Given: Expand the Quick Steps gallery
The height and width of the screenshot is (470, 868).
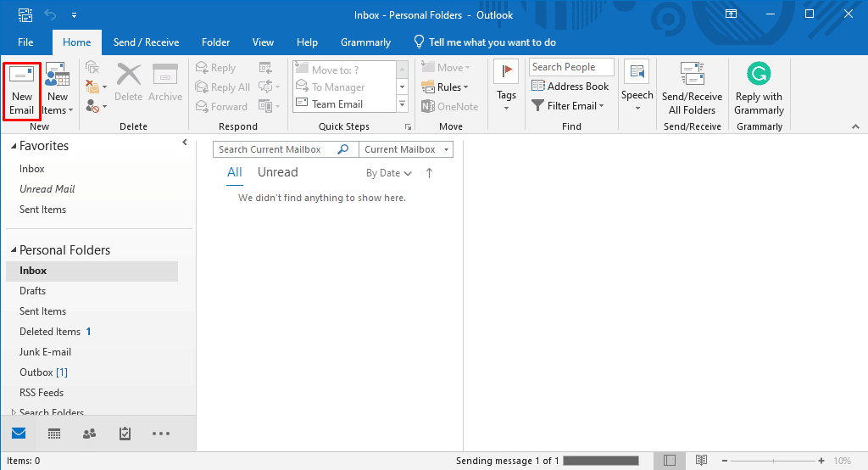Looking at the screenshot, I should 403,104.
